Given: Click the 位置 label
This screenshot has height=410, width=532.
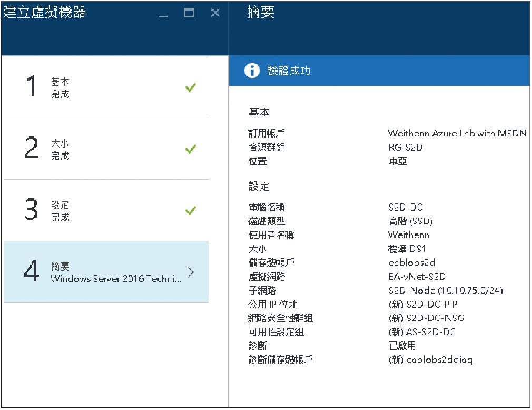Looking at the screenshot, I should pyautogui.click(x=258, y=161).
